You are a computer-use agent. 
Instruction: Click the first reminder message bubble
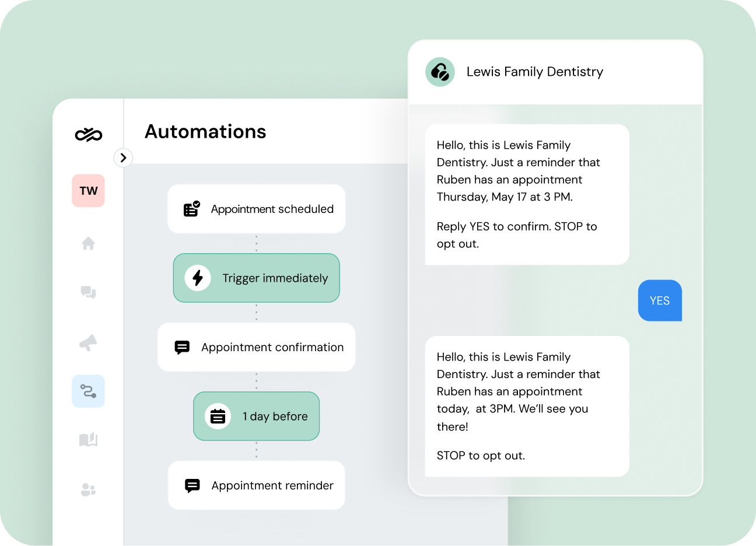click(x=527, y=194)
